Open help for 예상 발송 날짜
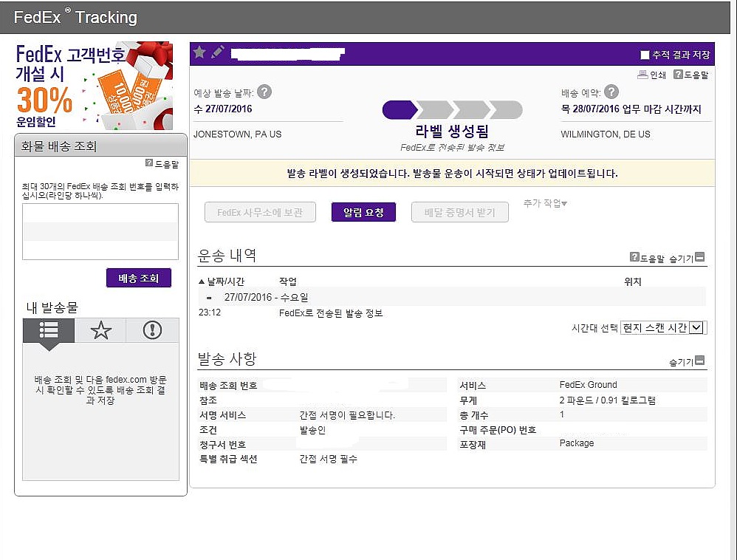Image resolution: width=737 pixels, height=560 pixels. (264, 92)
